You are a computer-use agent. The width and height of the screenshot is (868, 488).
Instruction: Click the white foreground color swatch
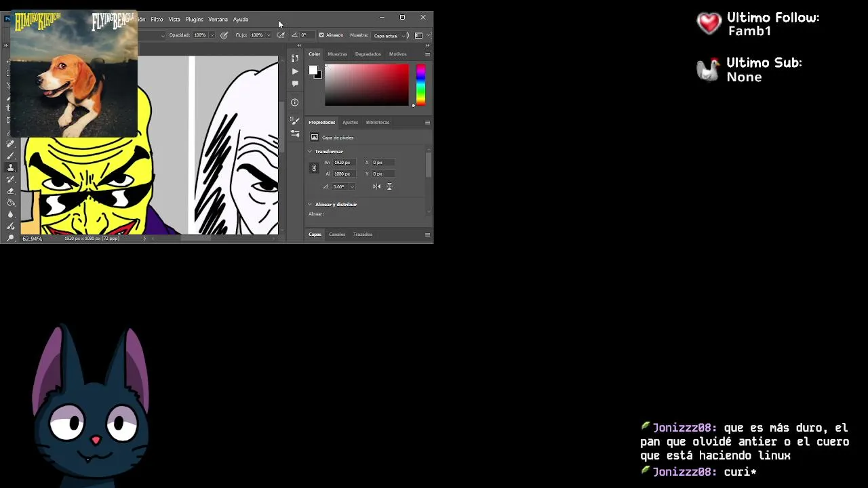[313, 70]
